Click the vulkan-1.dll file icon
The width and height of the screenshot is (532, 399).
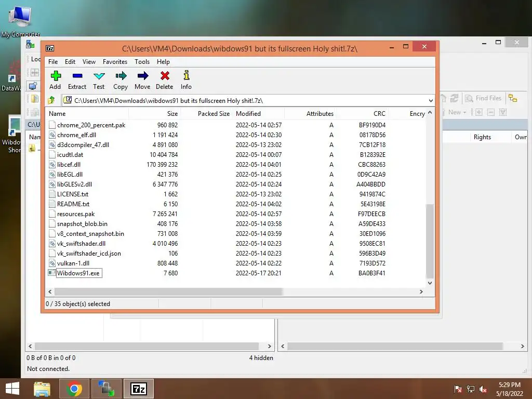(52, 263)
